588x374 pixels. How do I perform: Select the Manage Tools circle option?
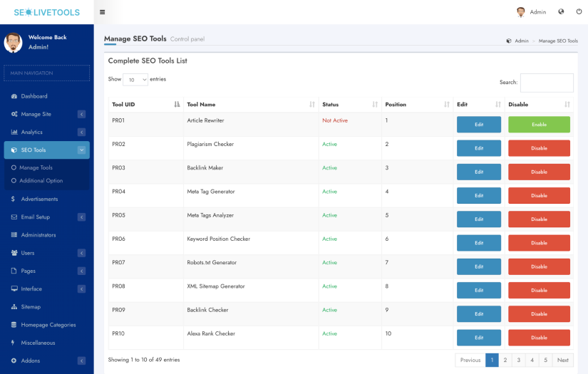(14, 167)
